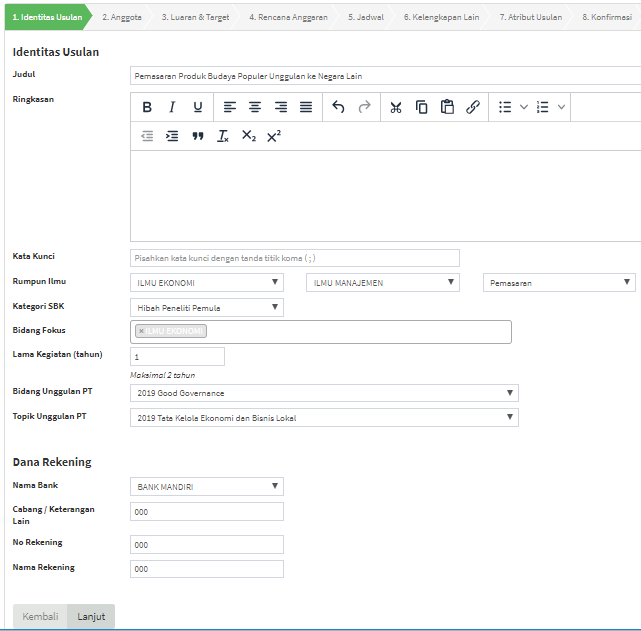The width and height of the screenshot is (641, 631).
Task: Open bulleted list style options chevron
Action: pyautogui.click(x=524, y=107)
